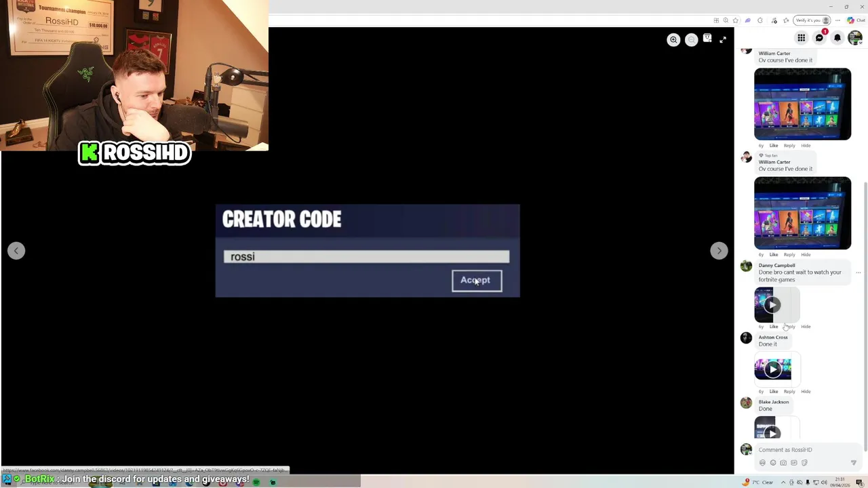The image size is (868, 488).
Task: Open the account profile menu top right
Action: [855, 38]
